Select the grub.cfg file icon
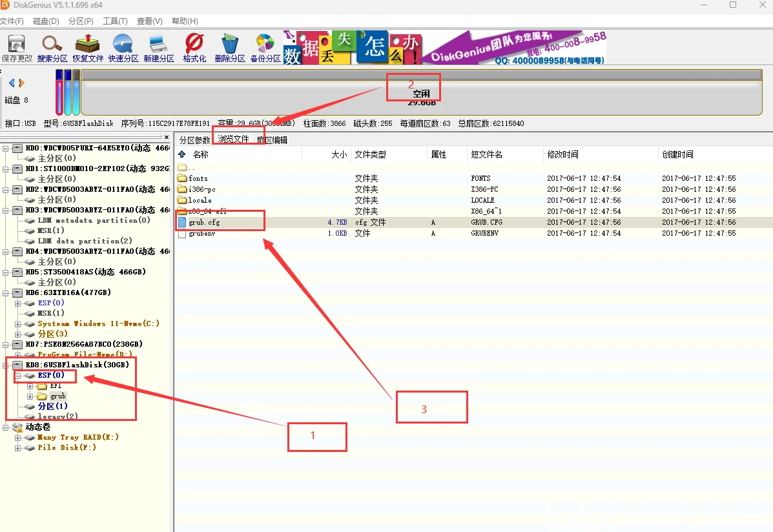Viewport: 773px width, 532px height. 182,222
